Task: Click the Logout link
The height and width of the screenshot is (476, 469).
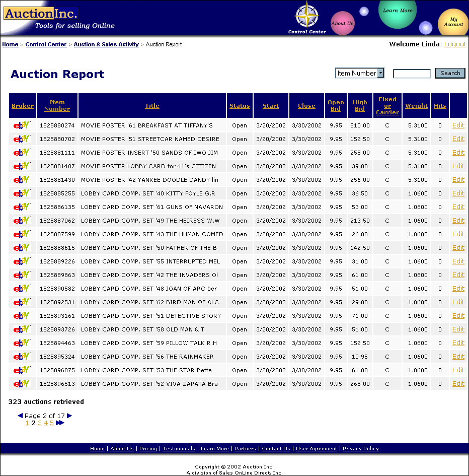Action: [x=455, y=44]
